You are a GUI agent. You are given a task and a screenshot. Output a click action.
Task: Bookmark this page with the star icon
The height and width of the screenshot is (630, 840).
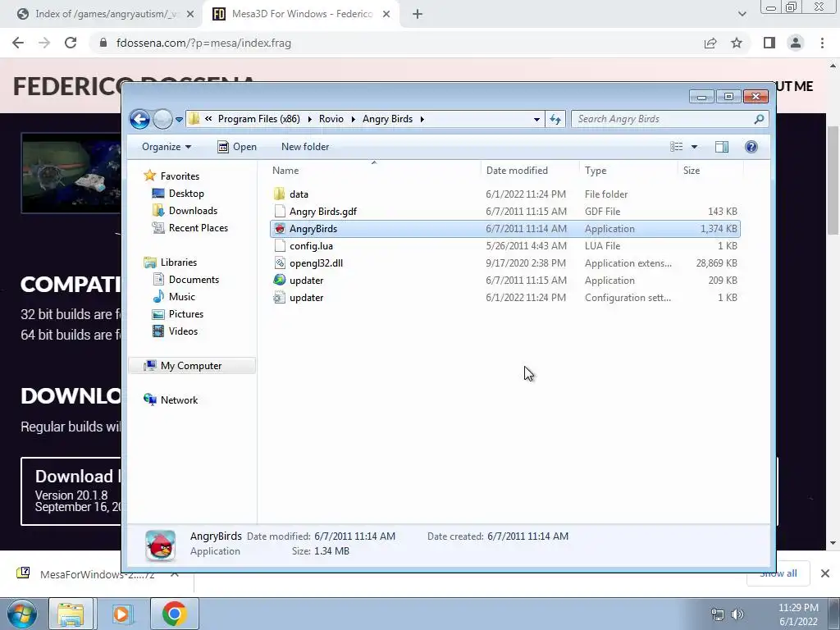point(737,43)
